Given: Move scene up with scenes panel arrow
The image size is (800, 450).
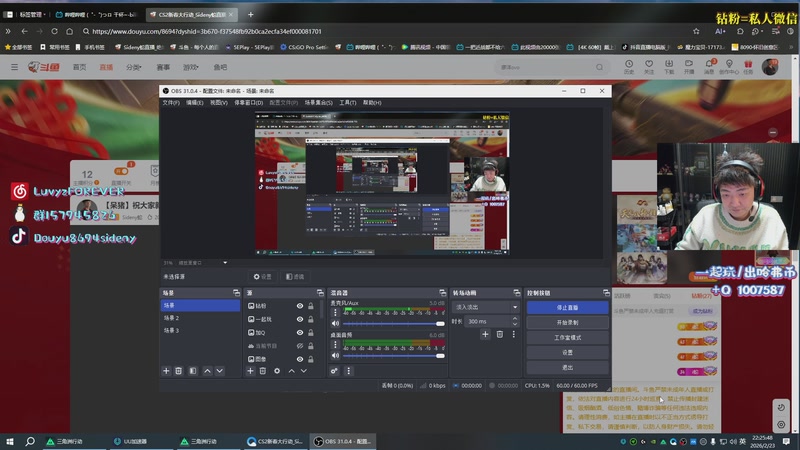Looking at the screenshot, I should (x=207, y=371).
